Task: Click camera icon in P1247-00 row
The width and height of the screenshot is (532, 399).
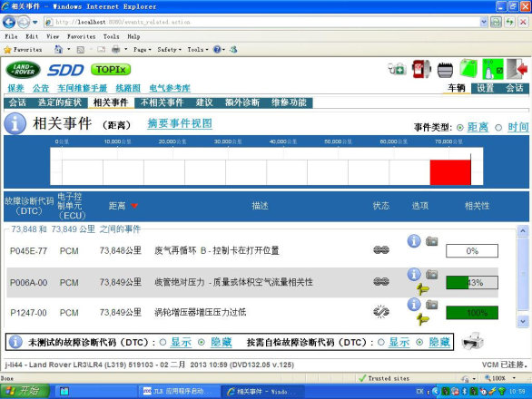Action: (x=431, y=305)
